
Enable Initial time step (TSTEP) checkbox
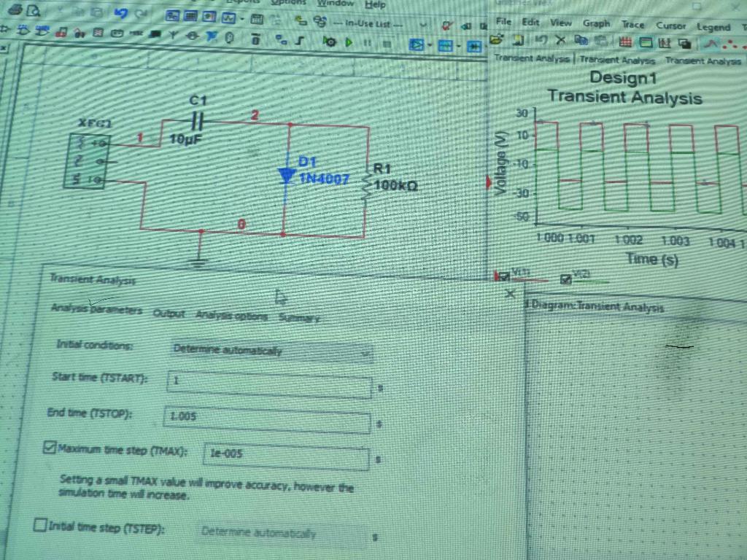(40, 525)
